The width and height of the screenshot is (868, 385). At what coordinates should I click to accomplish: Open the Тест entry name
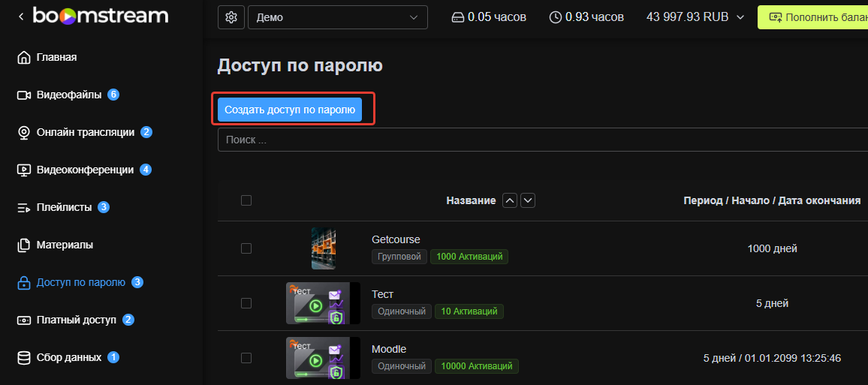click(382, 294)
